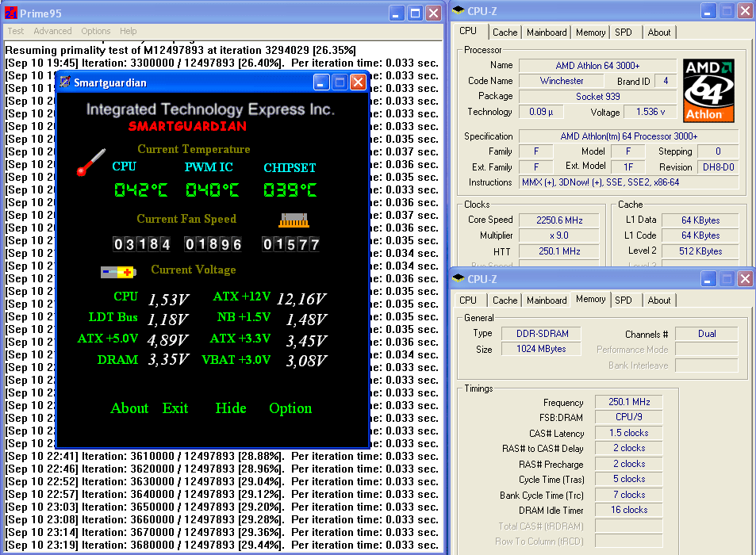The width and height of the screenshot is (756, 555).
Task: Click the battery voltage icon
Action: (x=118, y=272)
